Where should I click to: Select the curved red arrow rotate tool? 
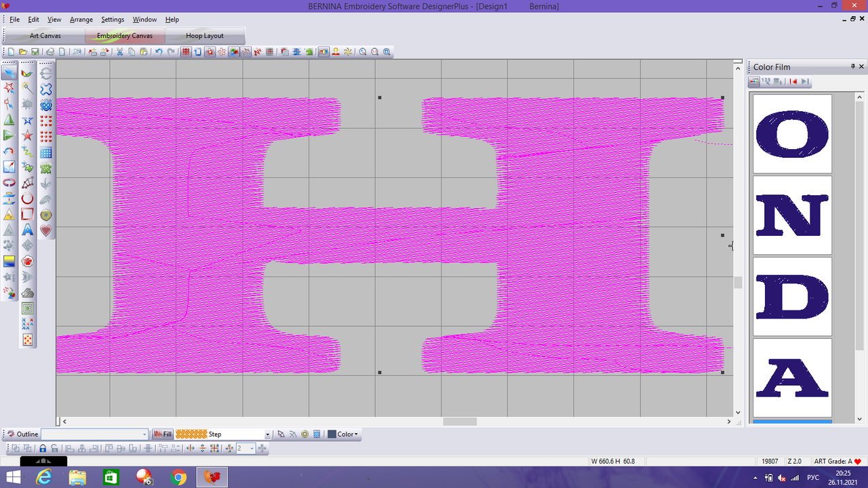9,151
